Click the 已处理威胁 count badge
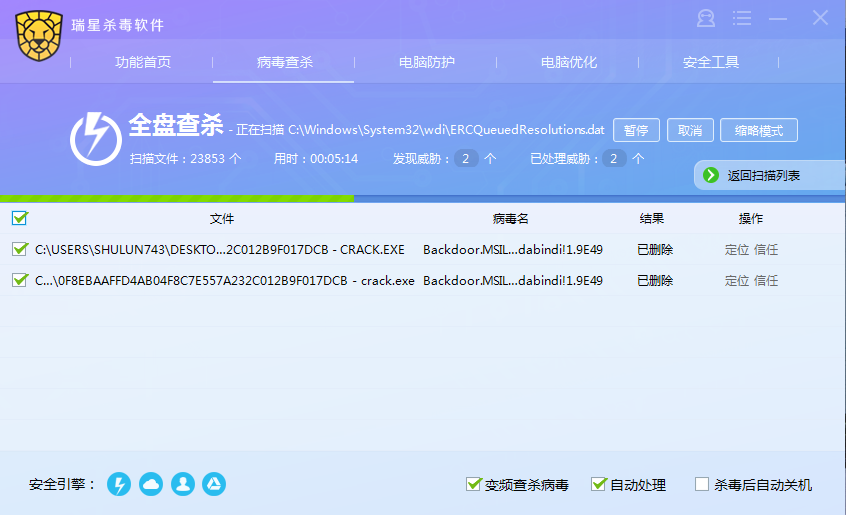The image size is (846, 515). click(613, 159)
